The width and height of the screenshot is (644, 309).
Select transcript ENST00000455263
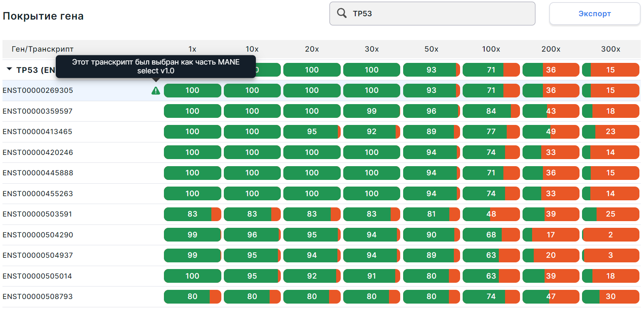point(38,194)
